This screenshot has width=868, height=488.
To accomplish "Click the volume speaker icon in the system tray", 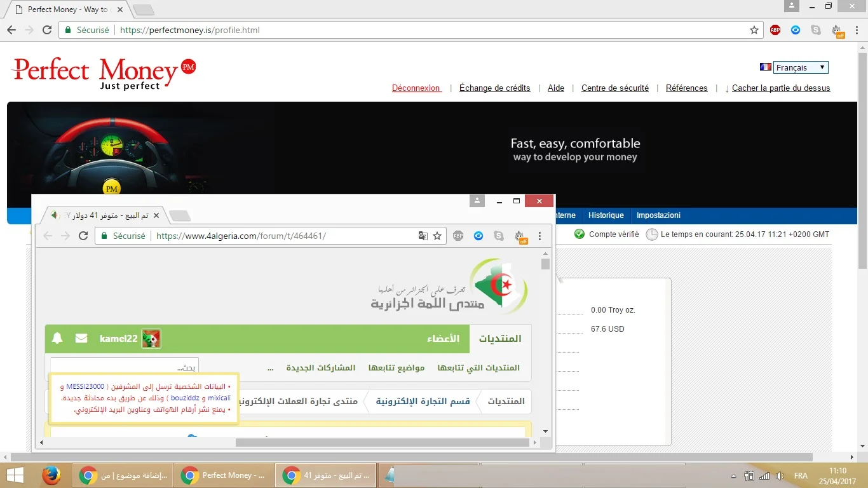I will point(780,476).
